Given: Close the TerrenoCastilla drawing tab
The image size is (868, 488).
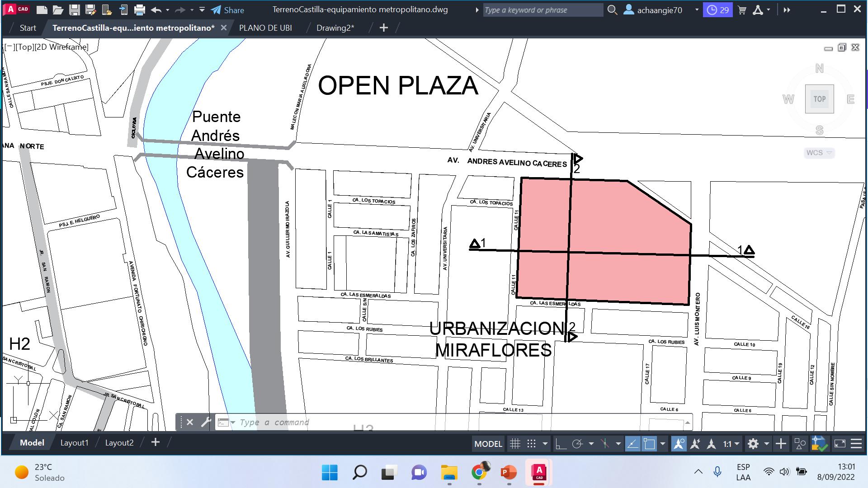Looking at the screenshot, I should [223, 28].
